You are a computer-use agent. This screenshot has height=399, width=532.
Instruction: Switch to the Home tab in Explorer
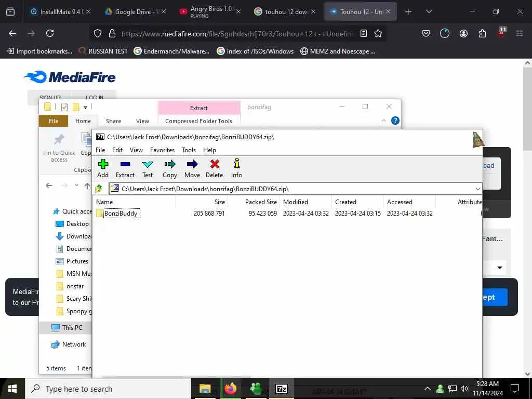83,121
